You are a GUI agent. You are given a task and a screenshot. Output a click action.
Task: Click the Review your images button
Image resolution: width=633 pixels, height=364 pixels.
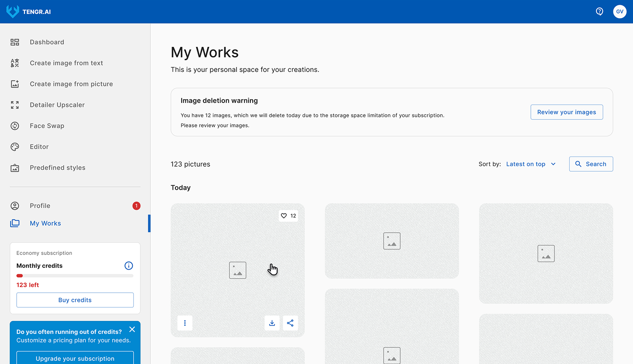tap(566, 112)
